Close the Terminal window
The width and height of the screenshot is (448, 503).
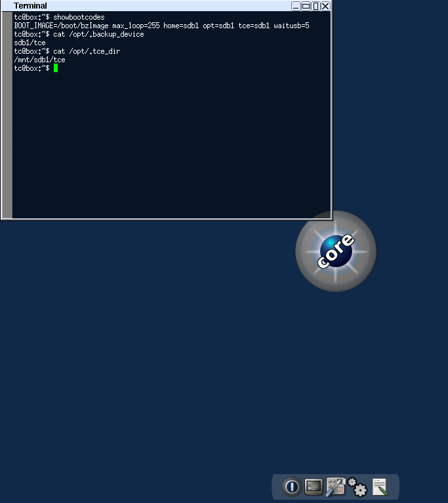click(x=325, y=6)
